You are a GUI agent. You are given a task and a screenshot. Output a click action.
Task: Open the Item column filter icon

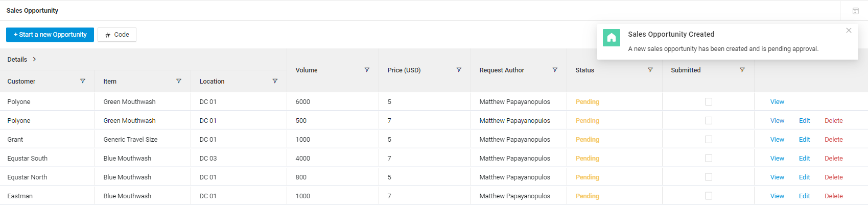pos(179,81)
